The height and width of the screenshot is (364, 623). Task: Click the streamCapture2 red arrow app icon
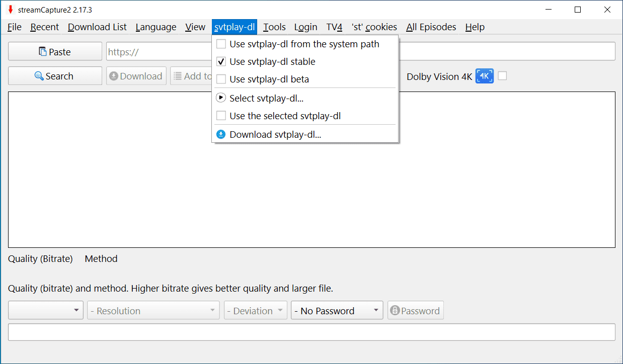pos(10,10)
